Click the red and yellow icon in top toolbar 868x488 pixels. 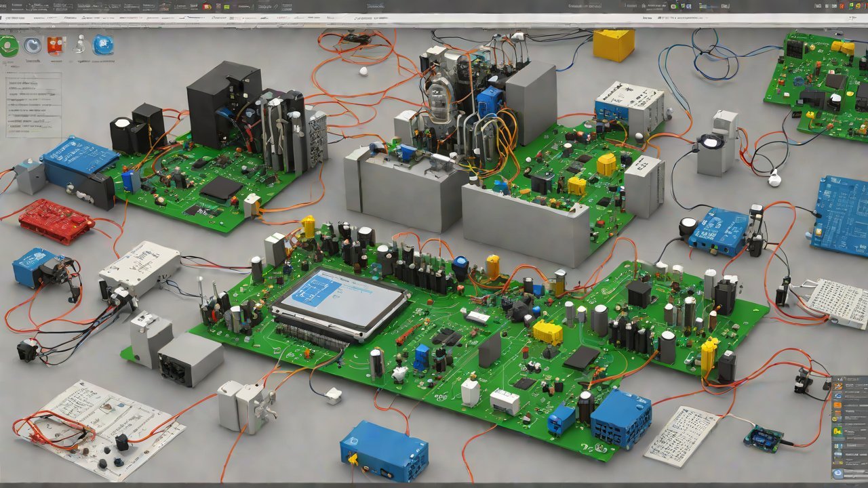pyautogui.click(x=208, y=6)
